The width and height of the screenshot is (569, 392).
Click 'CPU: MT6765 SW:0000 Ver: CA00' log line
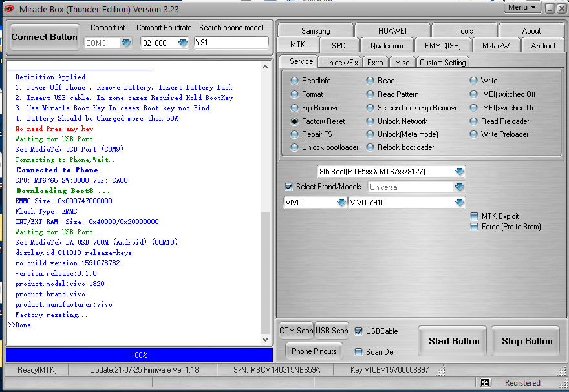[x=72, y=180]
